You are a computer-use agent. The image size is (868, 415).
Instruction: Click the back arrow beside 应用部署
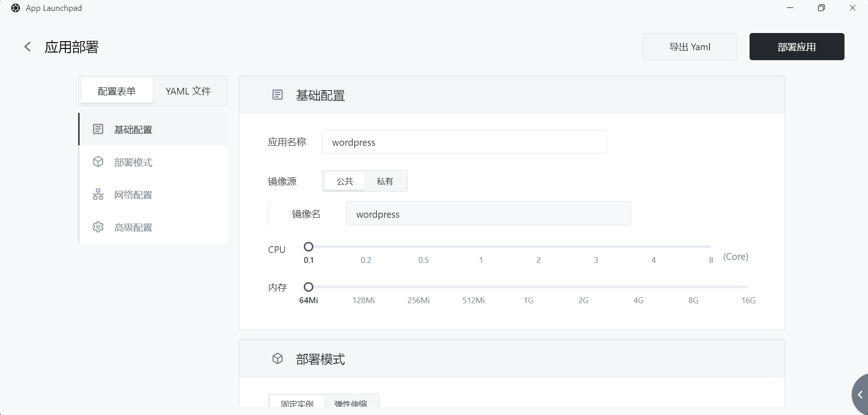28,47
